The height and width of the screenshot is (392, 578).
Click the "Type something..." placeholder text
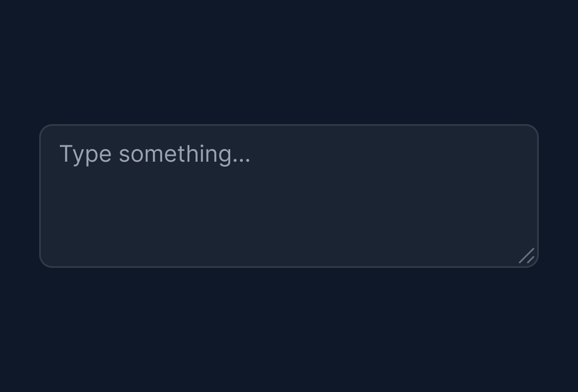(155, 154)
